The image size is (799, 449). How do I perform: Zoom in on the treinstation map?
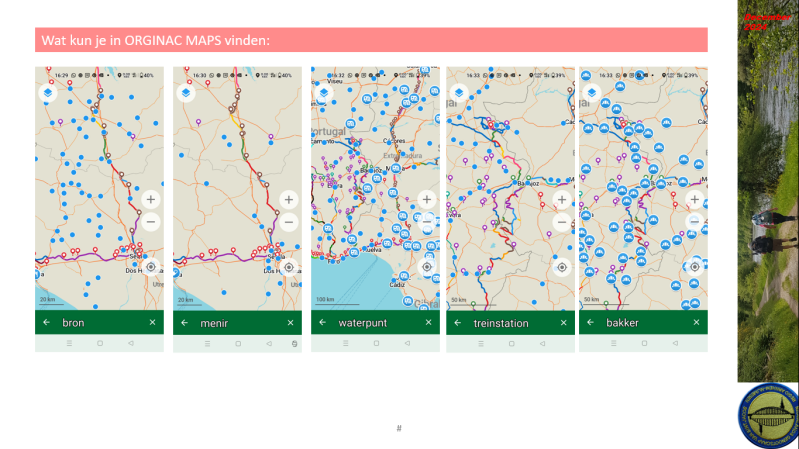click(x=561, y=200)
